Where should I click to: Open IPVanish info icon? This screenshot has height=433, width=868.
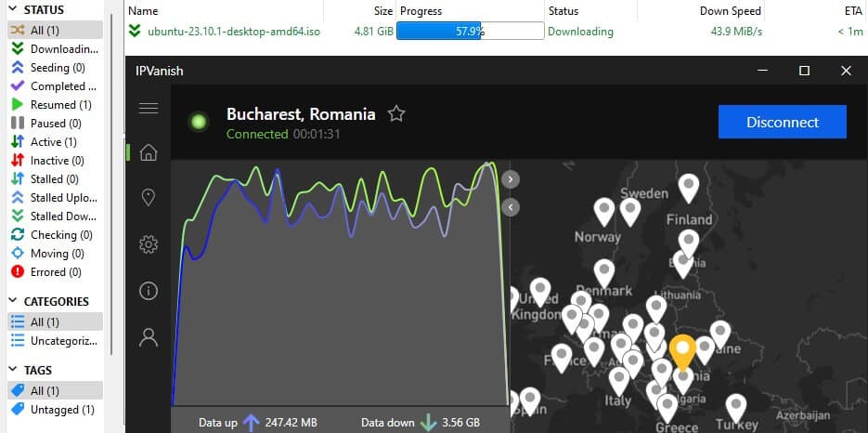[149, 291]
